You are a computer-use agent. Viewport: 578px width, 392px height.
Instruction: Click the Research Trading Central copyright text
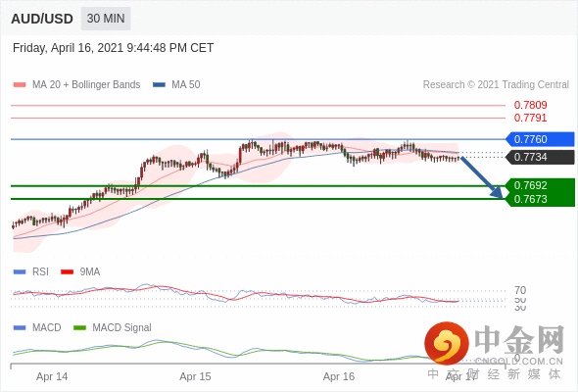click(496, 85)
